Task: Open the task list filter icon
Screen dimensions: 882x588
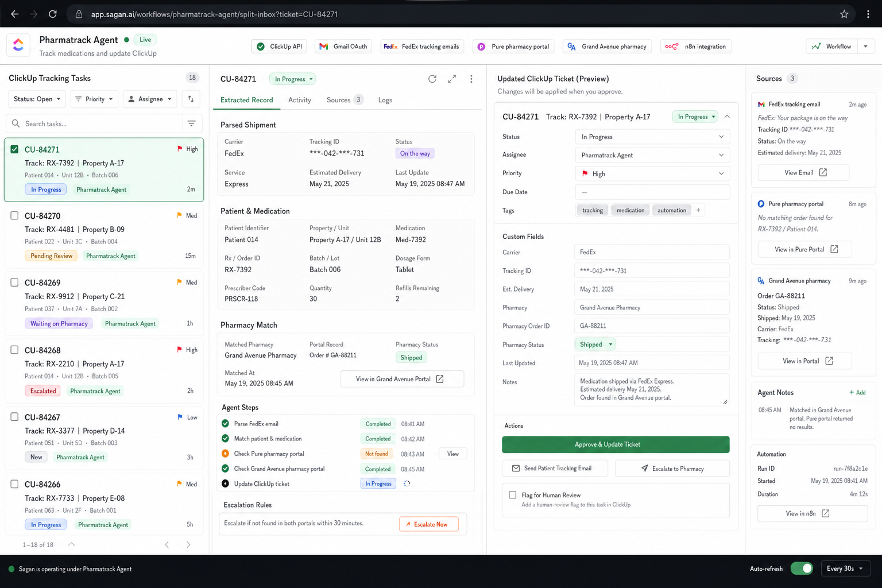Action: (192, 123)
